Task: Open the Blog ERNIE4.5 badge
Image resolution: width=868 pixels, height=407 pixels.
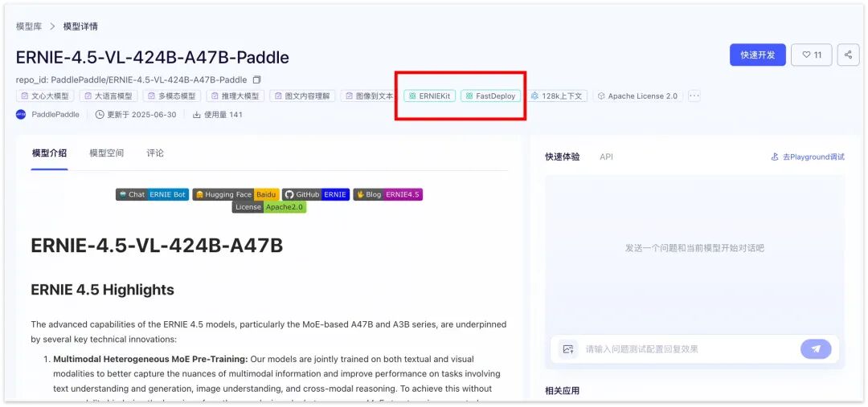Action: coord(388,194)
